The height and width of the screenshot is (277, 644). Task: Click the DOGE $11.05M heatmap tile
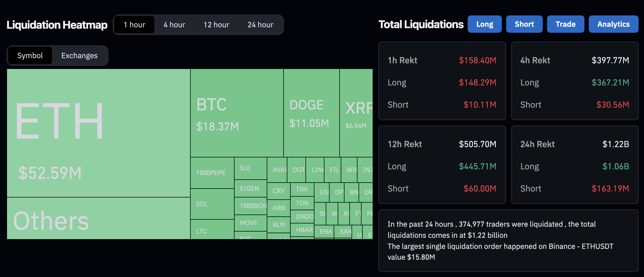tap(311, 113)
